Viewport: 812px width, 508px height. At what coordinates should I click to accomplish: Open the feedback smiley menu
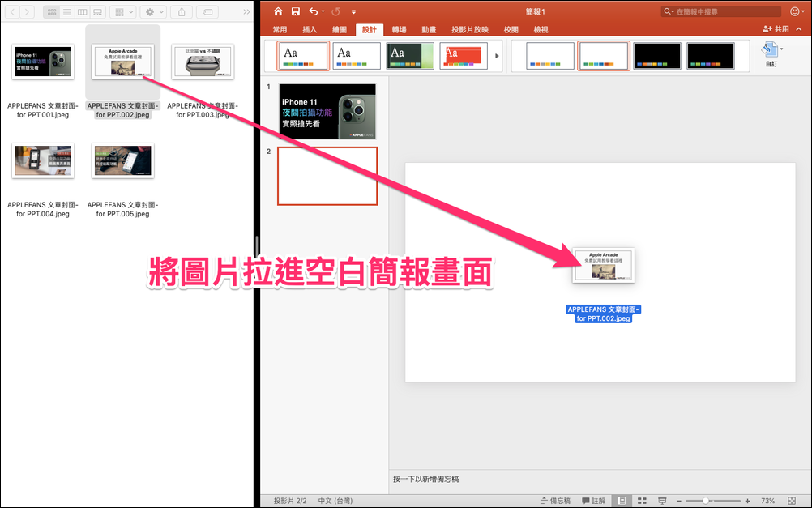tap(797, 11)
